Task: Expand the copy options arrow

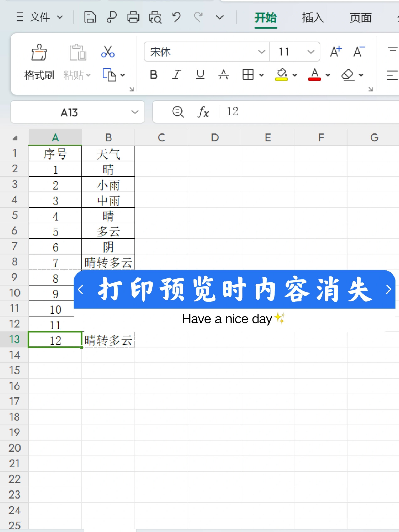Action: pos(123,75)
